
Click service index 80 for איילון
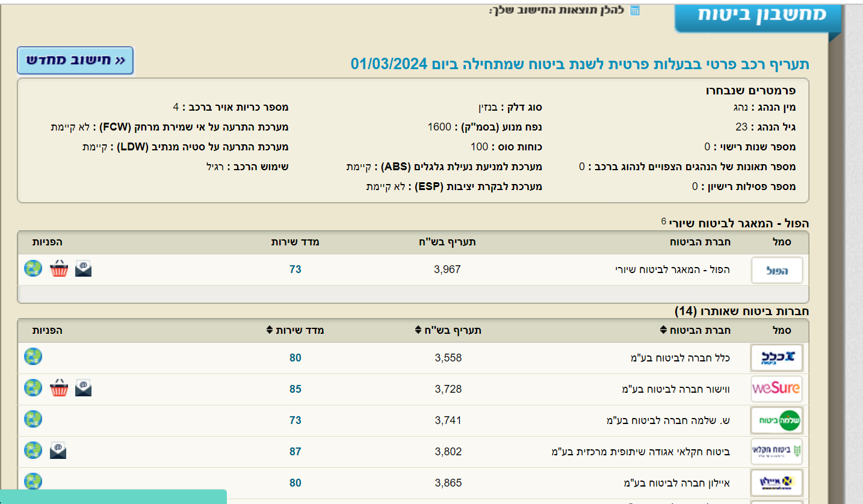pos(295,483)
